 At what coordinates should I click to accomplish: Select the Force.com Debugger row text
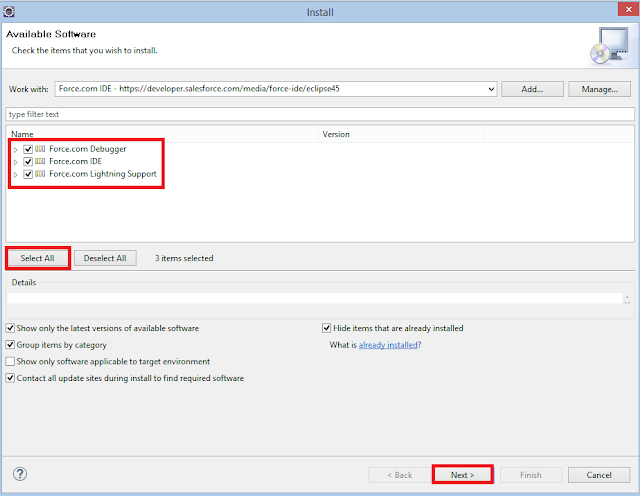coord(87,149)
